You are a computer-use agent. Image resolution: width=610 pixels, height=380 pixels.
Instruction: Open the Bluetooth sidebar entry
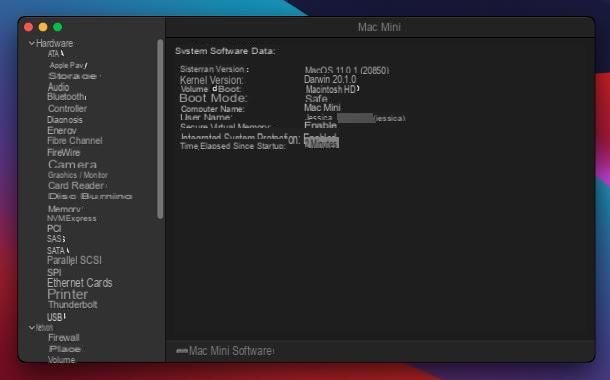(x=67, y=96)
